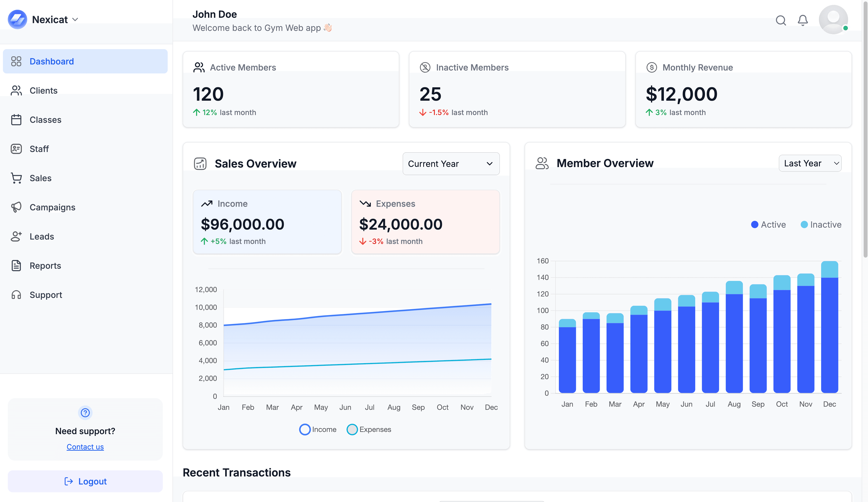
Task: Open the Last Year dropdown
Action: point(810,163)
